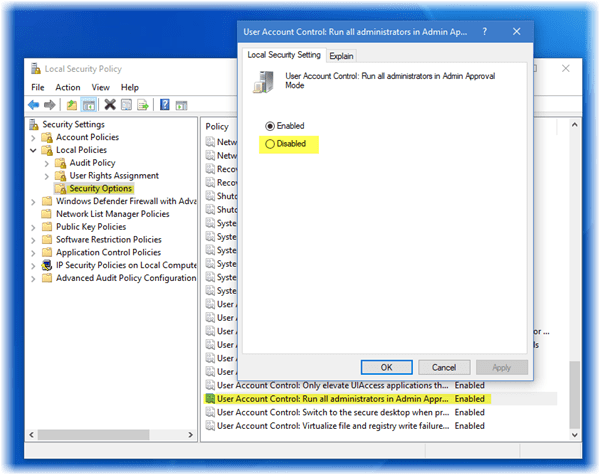Viewport: 600px width, 475px height.
Task: Click the Up one level folder icon
Action: tap(72, 104)
